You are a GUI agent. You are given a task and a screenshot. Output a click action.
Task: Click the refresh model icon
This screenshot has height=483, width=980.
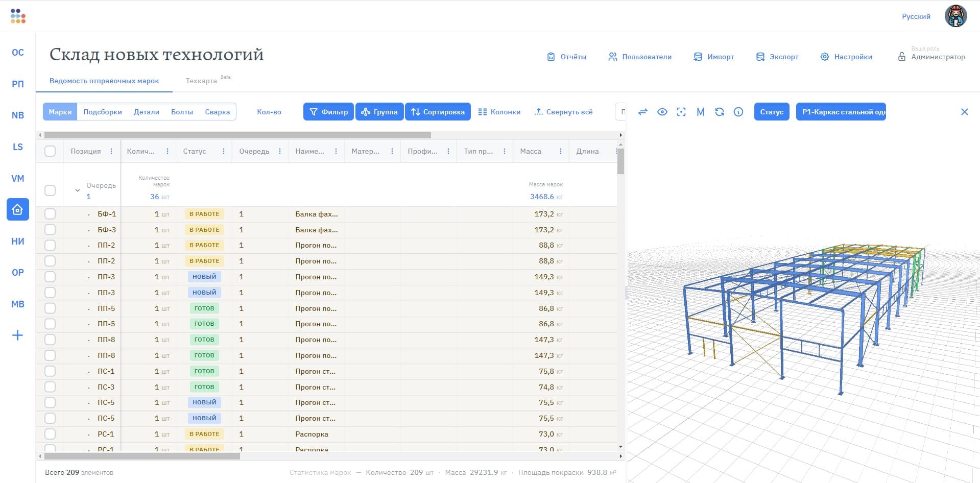(720, 112)
